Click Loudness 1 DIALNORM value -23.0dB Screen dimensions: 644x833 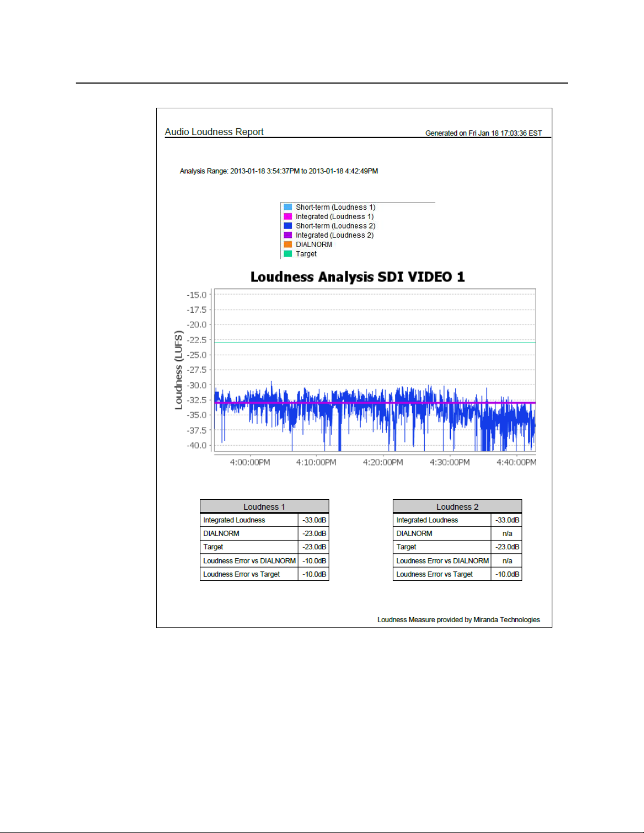tap(314, 533)
